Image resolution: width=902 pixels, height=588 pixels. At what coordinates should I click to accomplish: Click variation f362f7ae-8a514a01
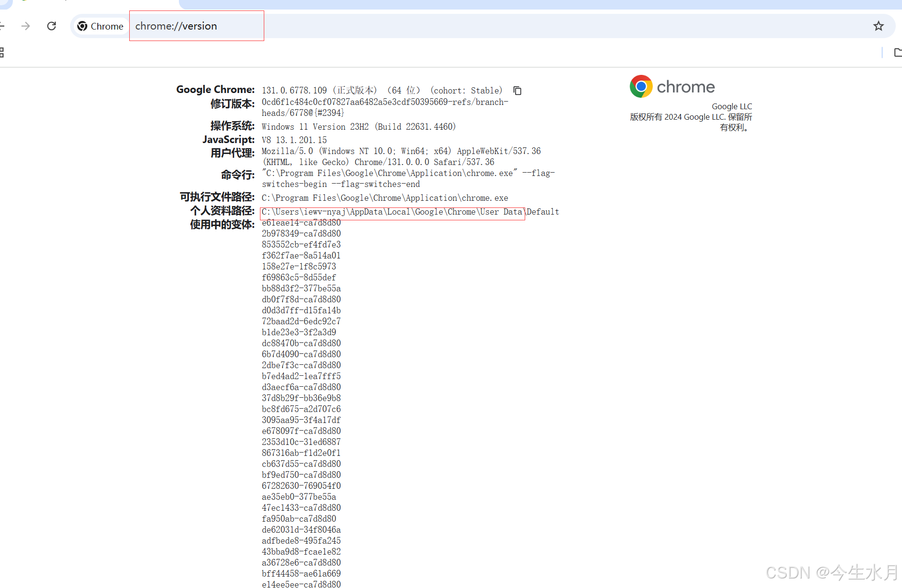tap(301, 256)
